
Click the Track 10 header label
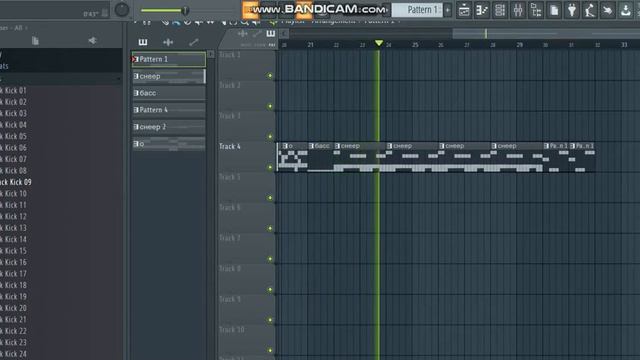pyautogui.click(x=231, y=329)
